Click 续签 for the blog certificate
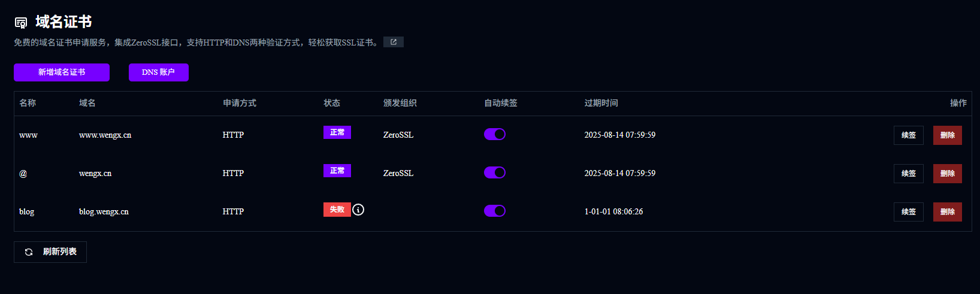 click(908, 212)
